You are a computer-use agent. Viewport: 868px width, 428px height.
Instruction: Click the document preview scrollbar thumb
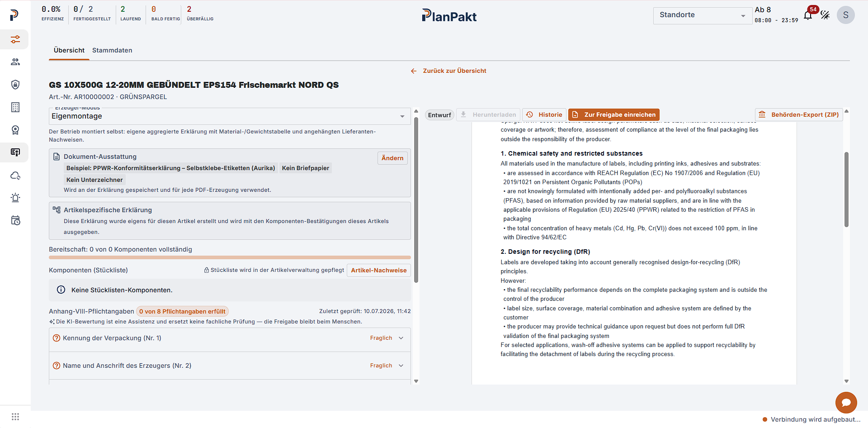coord(846,189)
